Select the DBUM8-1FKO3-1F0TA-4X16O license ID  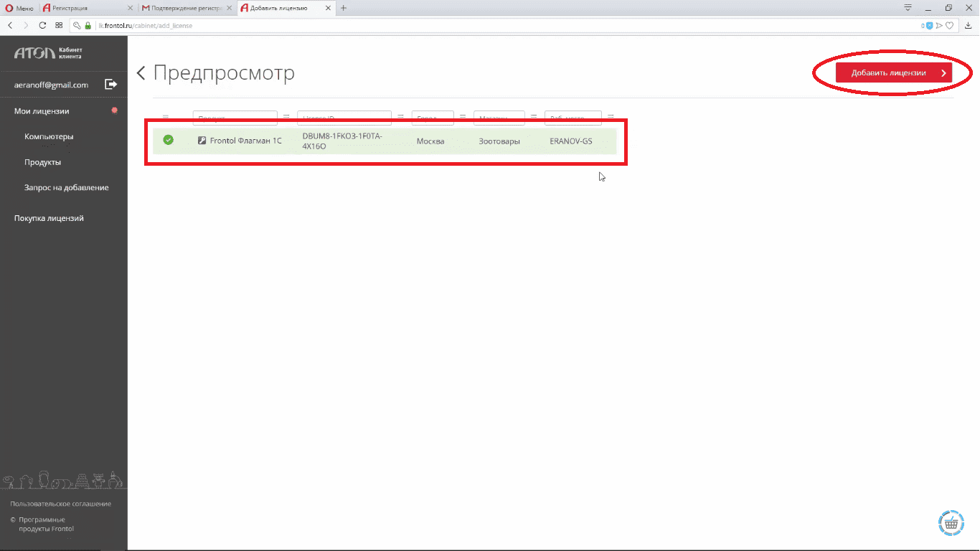tap(342, 141)
